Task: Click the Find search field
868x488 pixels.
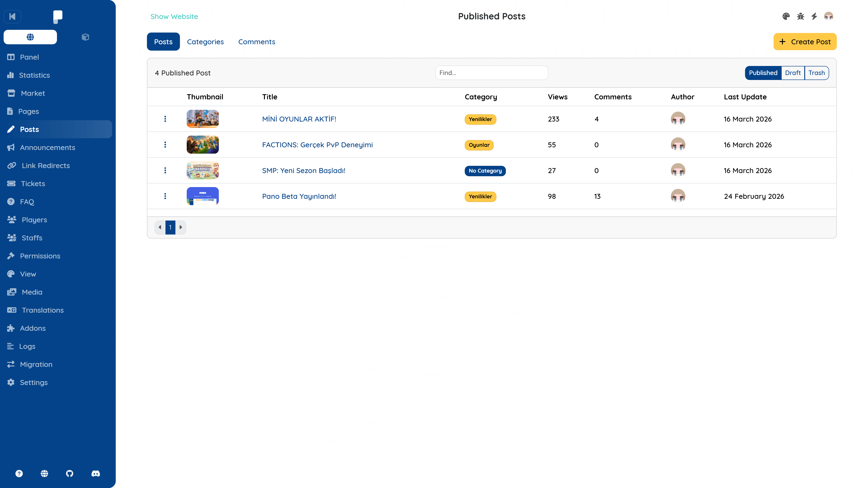Action: tap(491, 73)
